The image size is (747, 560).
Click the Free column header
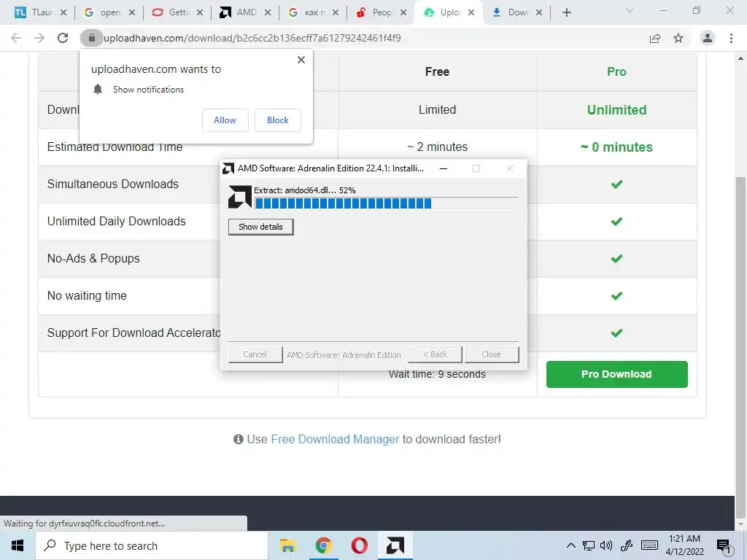tap(438, 72)
